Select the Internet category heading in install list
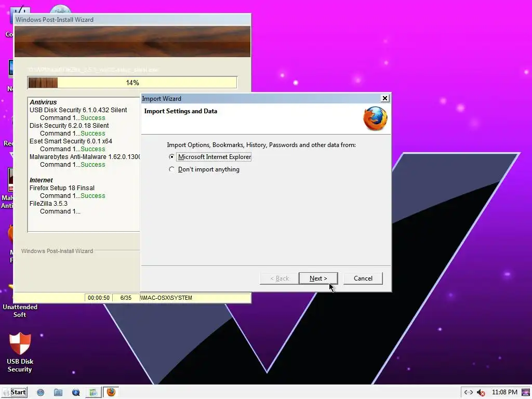This screenshot has height=399, width=532. coord(41,180)
